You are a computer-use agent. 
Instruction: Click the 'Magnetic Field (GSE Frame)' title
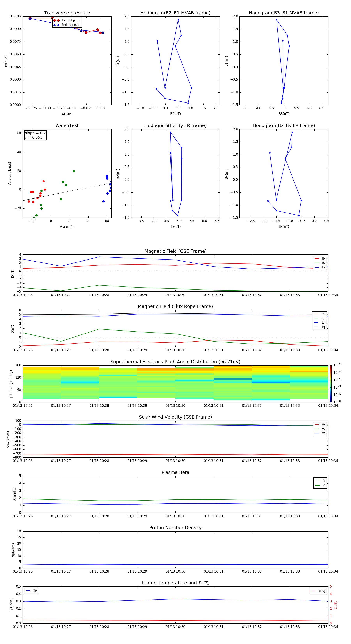pyautogui.click(x=175, y=251)
